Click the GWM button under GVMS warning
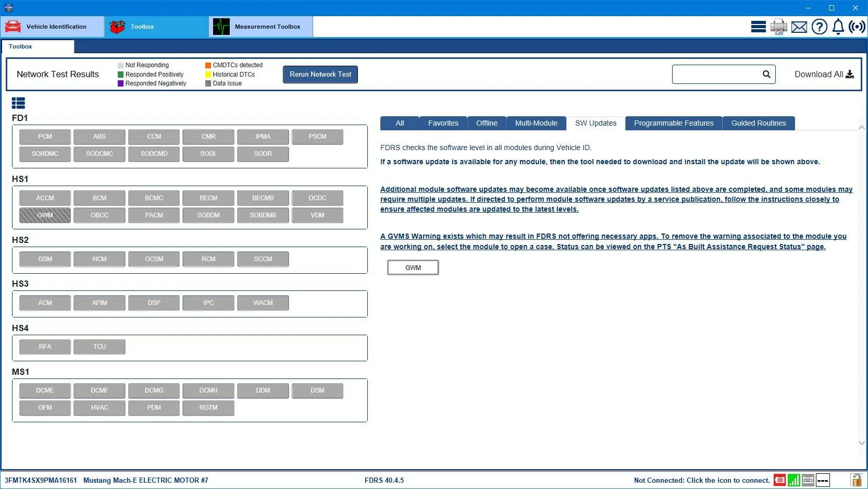The height and width of the screenshot is (489, 868). coord(413,267)
